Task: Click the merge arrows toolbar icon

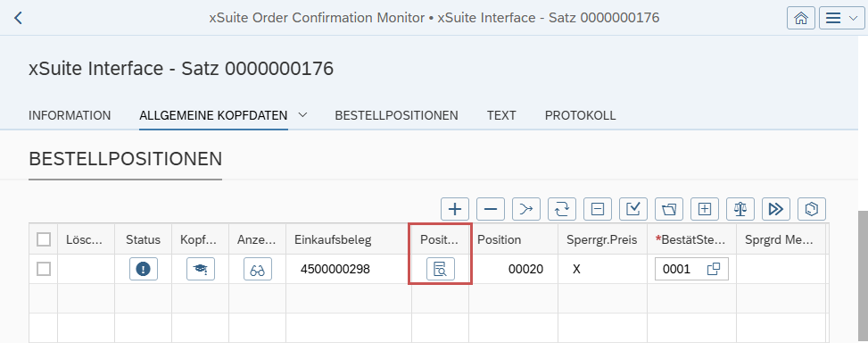Action: (x=526, y=209)
